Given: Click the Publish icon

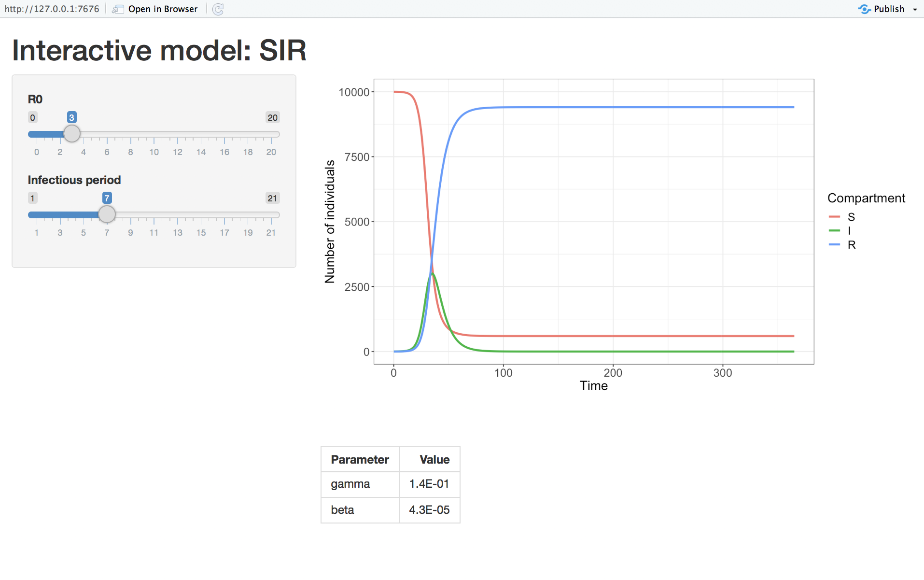Looking at the screenshot, I should (x=864, y=9).
